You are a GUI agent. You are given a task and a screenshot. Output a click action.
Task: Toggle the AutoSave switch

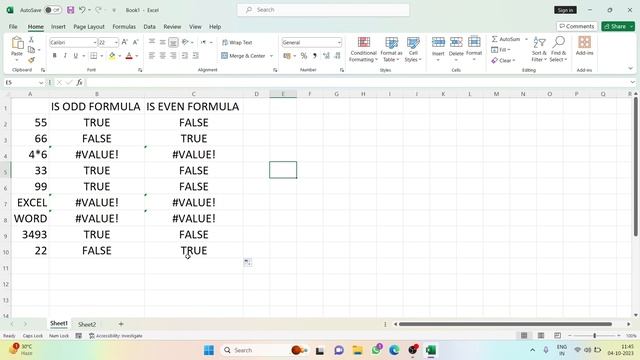point(53,10)
